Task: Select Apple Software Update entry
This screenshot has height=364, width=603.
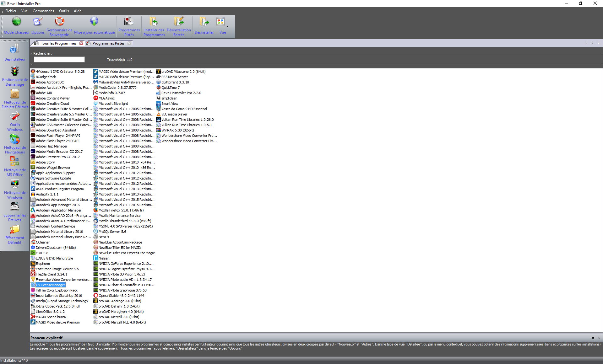Action: (51, 178)
